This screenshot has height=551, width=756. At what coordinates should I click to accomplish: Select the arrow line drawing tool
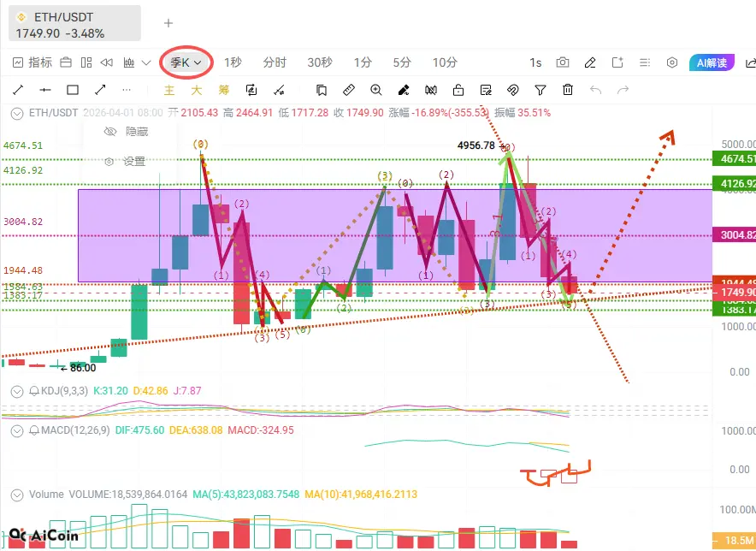(100, 90)
